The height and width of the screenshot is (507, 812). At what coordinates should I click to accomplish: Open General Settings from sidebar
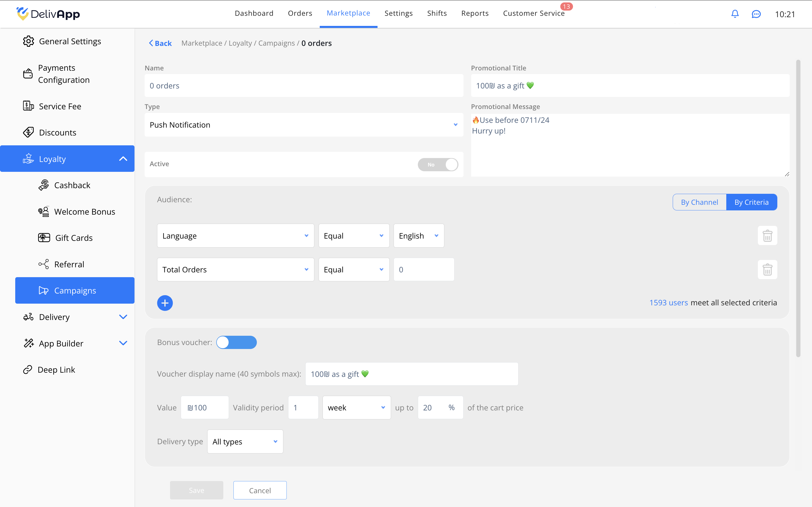coord(70,41)
